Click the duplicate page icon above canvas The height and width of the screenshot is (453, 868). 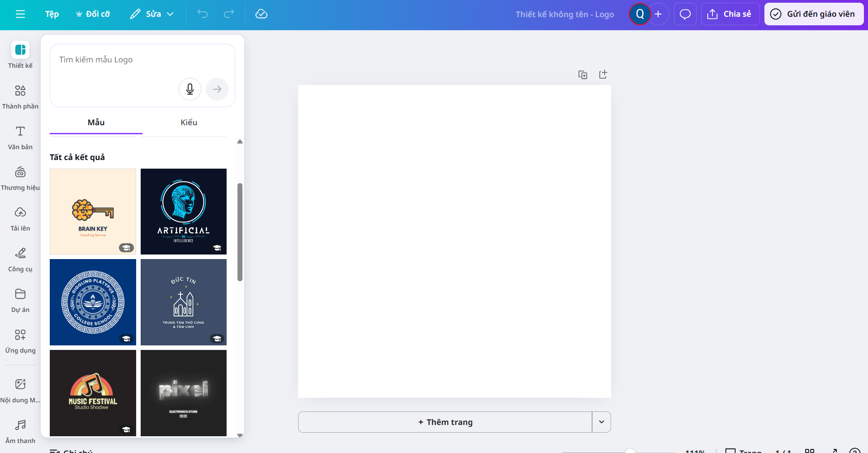pyautogui.click(x=583, y=75)
